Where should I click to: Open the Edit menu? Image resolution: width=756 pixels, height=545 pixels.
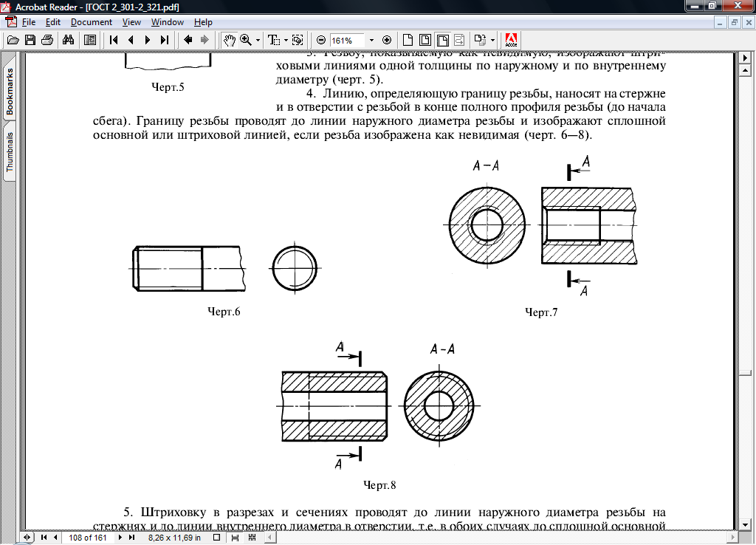(53, 22)
